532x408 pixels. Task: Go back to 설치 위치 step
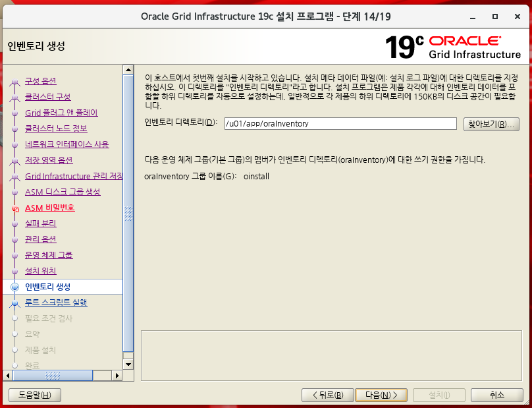[x=40, y=271]
